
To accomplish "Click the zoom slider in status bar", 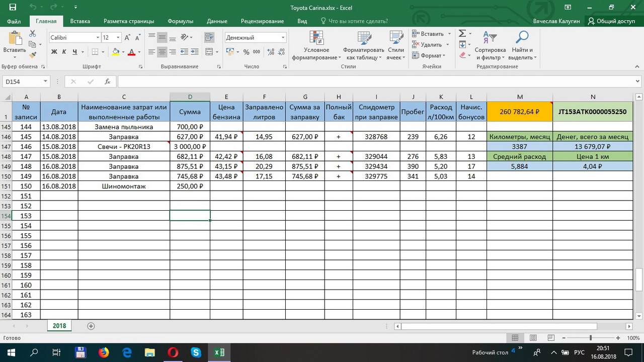I will click(590, 338).
